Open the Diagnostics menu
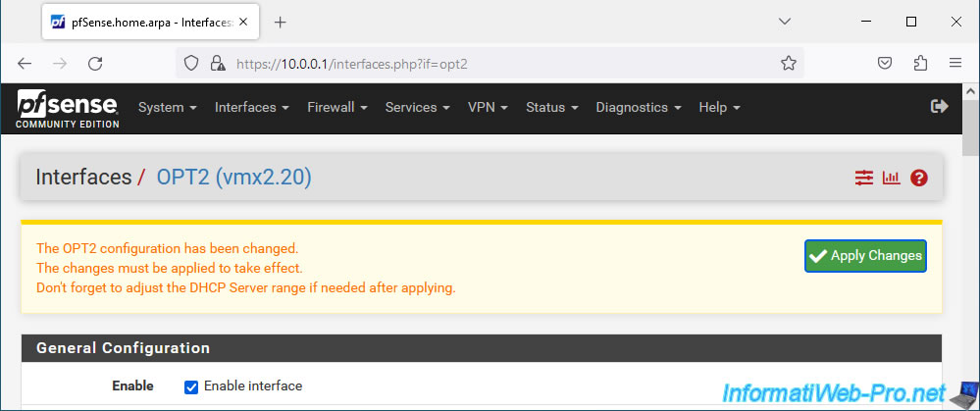The width and height of the screenshot is (980, 411). click(639, 108)
